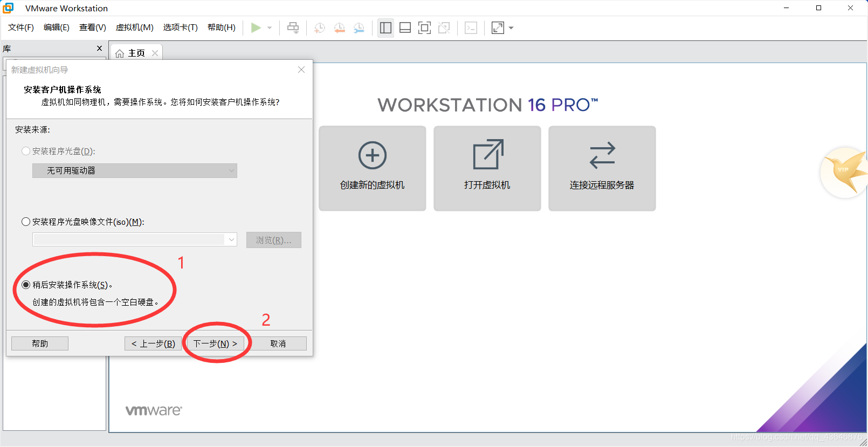Click the 下一步(N) next button
Image resolution: width=868 pixels, height=447 pixels.
tap(215, 343)
